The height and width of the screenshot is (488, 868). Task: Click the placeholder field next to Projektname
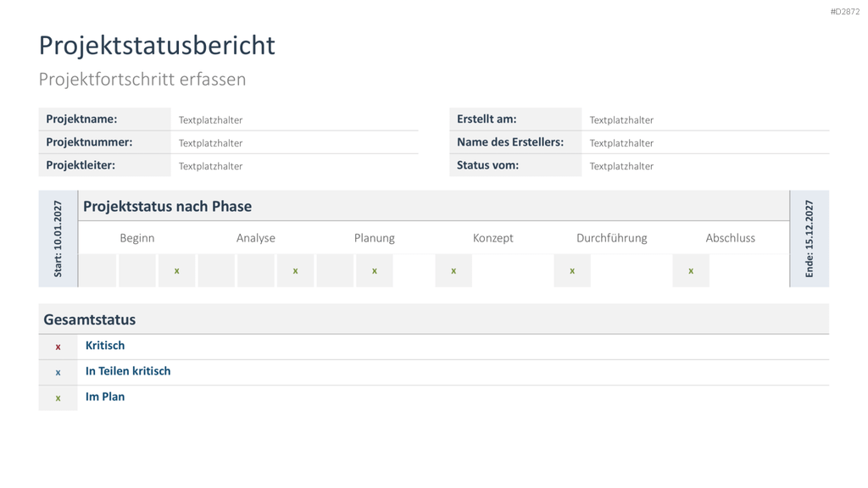tap(294, 119)
